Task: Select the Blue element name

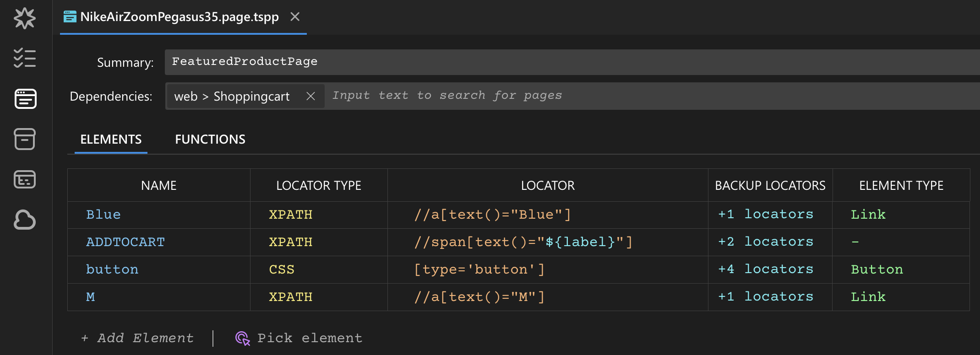Action: click(103, 215)
